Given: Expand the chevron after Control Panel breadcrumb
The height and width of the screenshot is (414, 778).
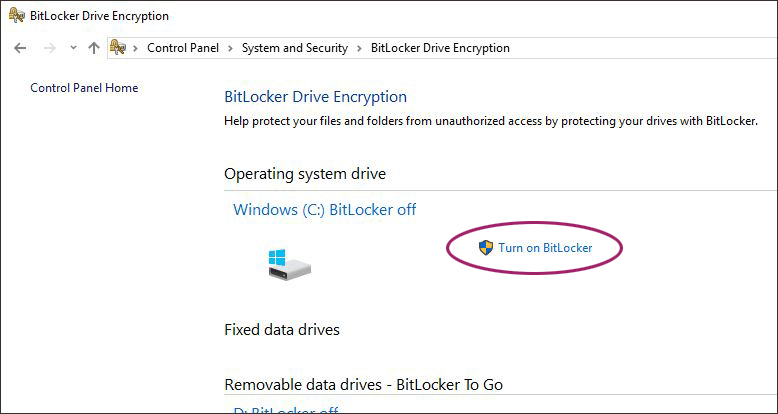Looking at the screenshot, I should click(x=230, y=48).
